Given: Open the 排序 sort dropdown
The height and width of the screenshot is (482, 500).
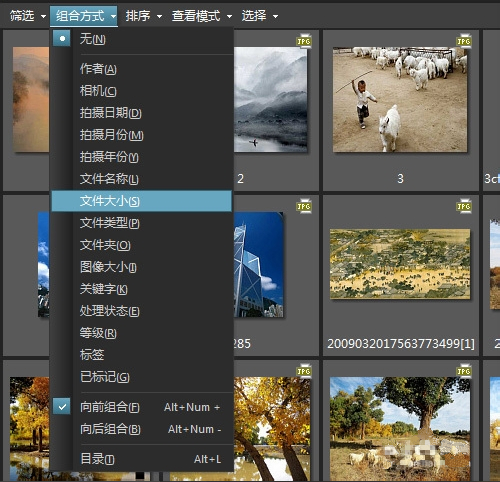Looking at the screenshot, I should click(143, 16).
